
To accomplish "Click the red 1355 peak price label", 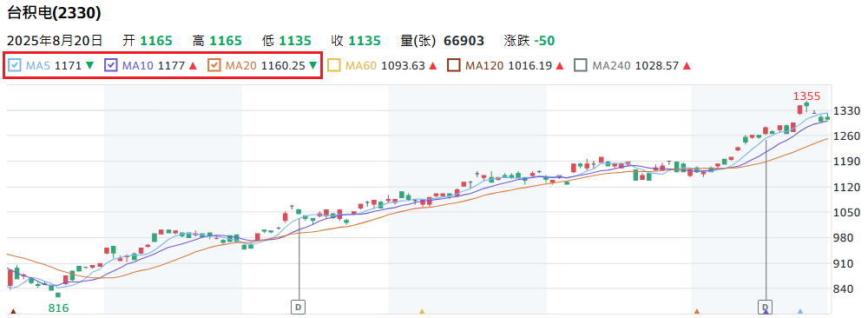I will click(x=806, y=96).
